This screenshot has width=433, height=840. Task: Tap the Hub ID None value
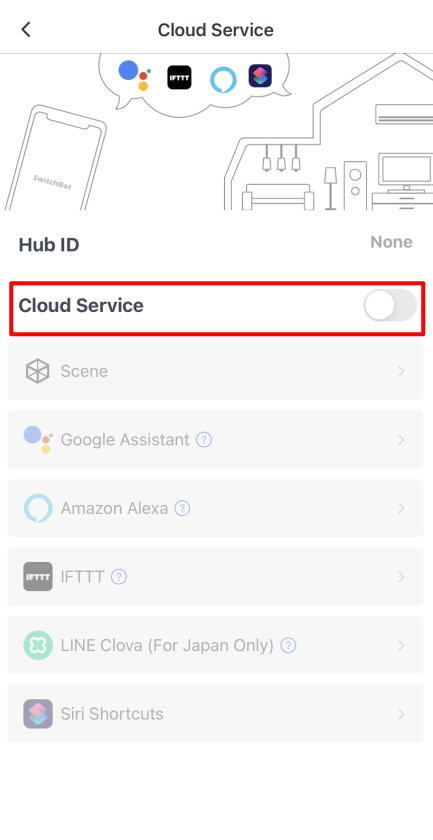click(x=391, y=242)
